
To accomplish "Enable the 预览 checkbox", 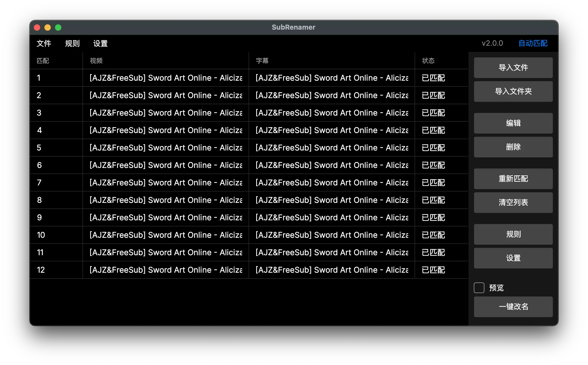I will (x=479, y=288).
